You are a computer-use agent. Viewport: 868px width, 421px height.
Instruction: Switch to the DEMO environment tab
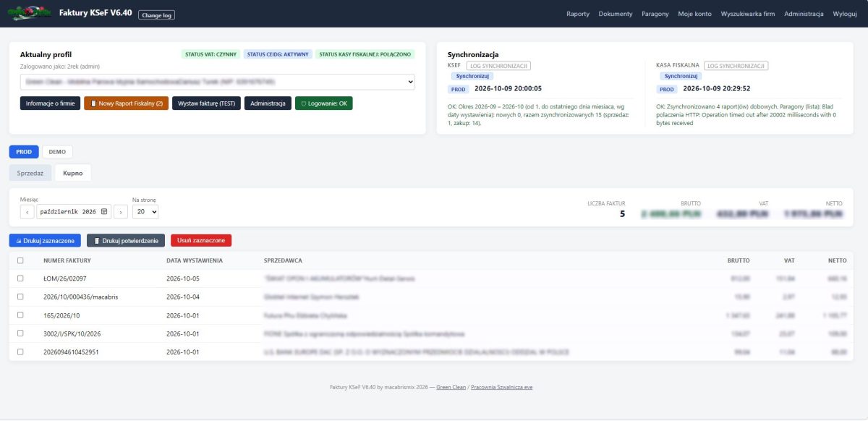pyautogui.click(x=57, y=152)
